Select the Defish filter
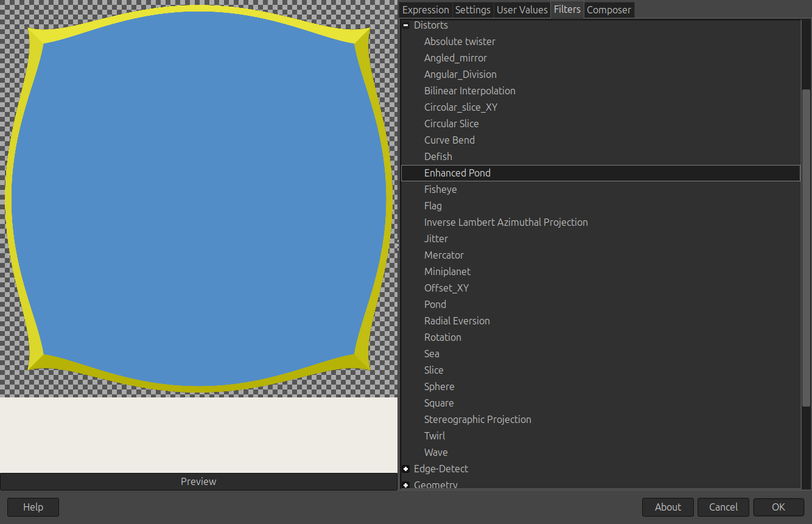 (438, 156)
